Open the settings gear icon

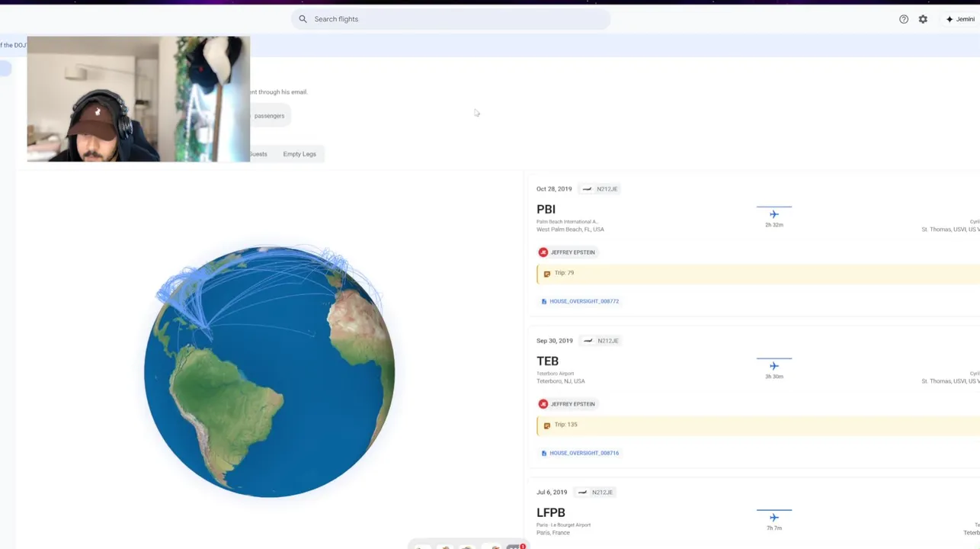point(923,19)
